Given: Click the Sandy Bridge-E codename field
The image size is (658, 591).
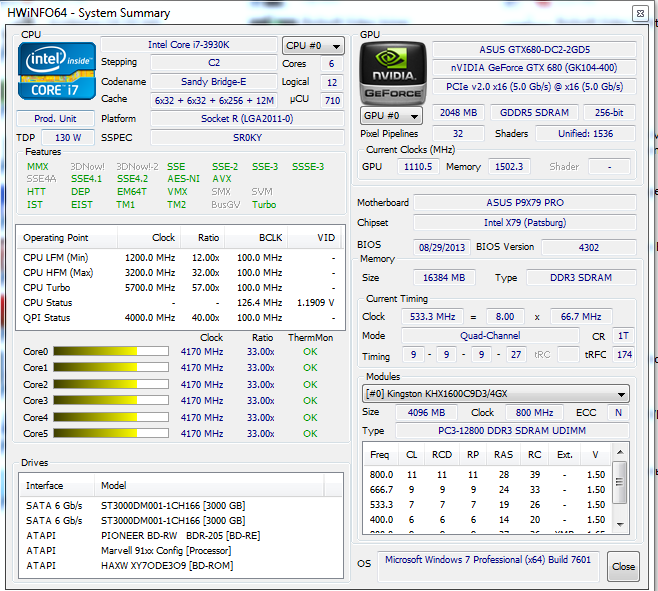Looking at the screenshot, I should click(x=214, y=81).
